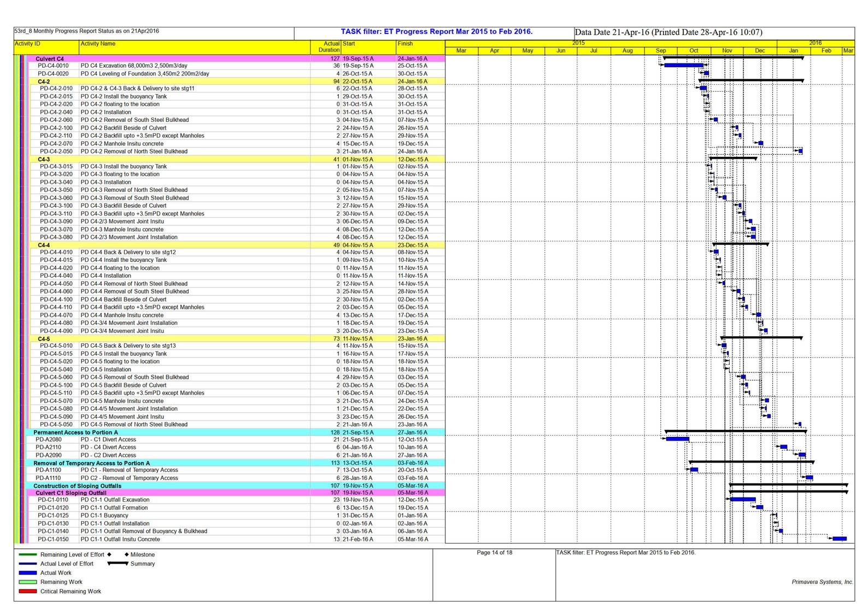
Task: Click the Jun month header in timeline
Action: [561, 51]
